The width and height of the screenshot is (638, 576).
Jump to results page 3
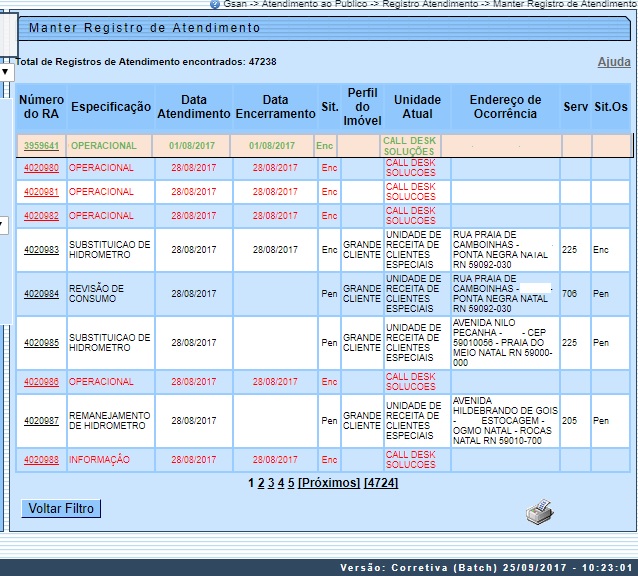pyautogui.click(x=271, y=483)
